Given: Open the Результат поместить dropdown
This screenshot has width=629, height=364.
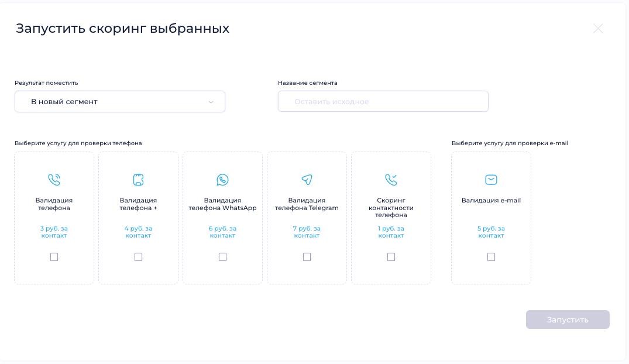Looking at the screenshot, I should pyautogui.click(x=120, y=102).
